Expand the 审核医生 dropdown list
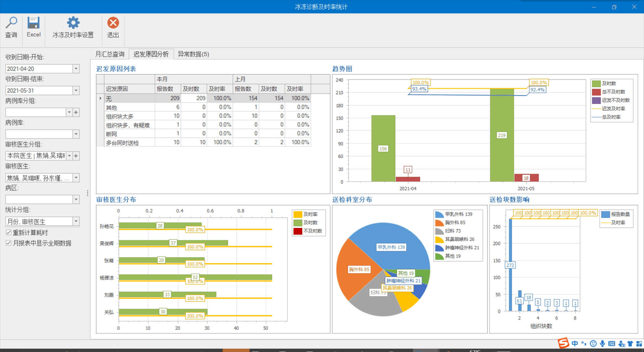The height and width of the screenshot is (352, 644). 76,178
